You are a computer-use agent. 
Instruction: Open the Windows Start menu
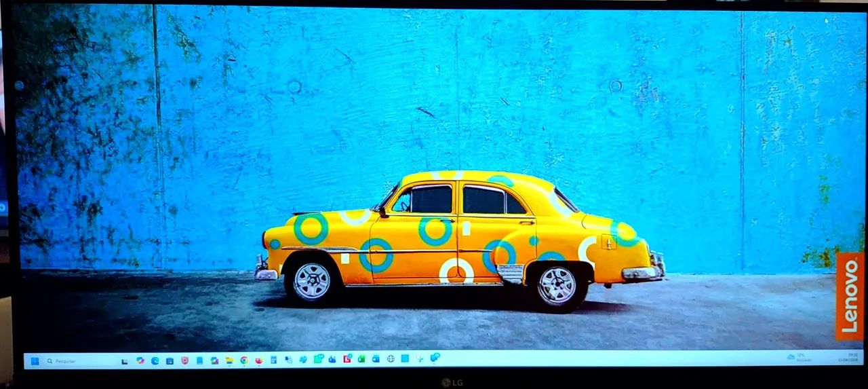35,360
